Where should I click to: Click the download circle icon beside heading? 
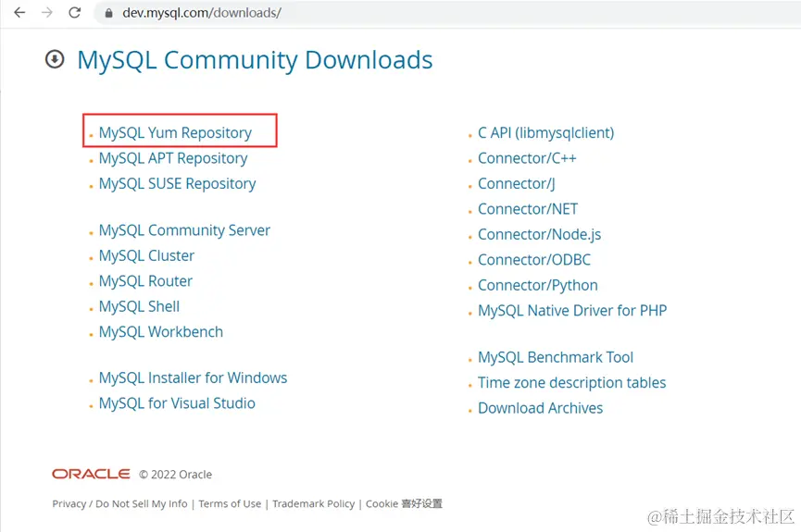pyautogui.click(x=55, y=59)
